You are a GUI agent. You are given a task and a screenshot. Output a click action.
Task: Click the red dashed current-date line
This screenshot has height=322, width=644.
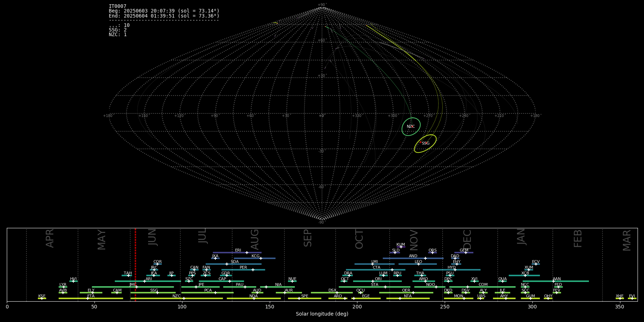(x=135, y=265)
